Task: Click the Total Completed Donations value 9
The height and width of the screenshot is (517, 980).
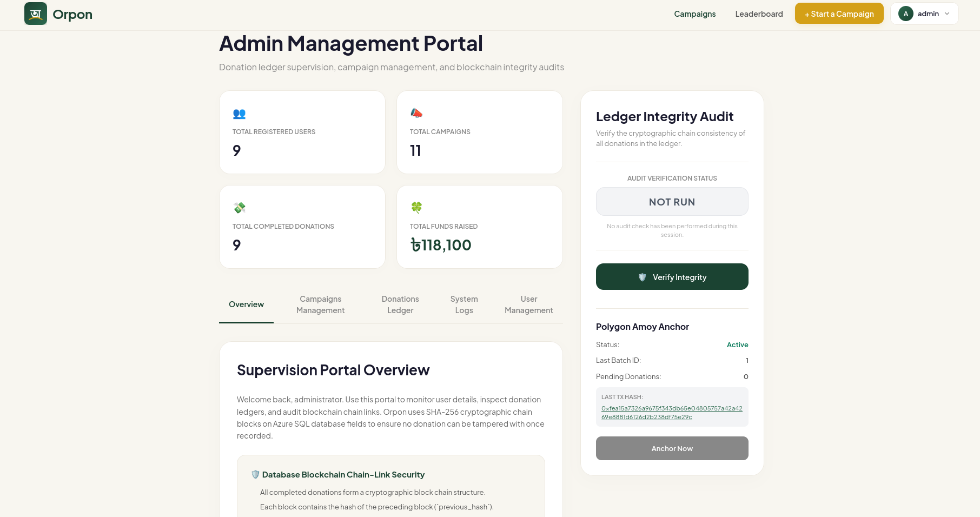Action: tap(236, 245)
